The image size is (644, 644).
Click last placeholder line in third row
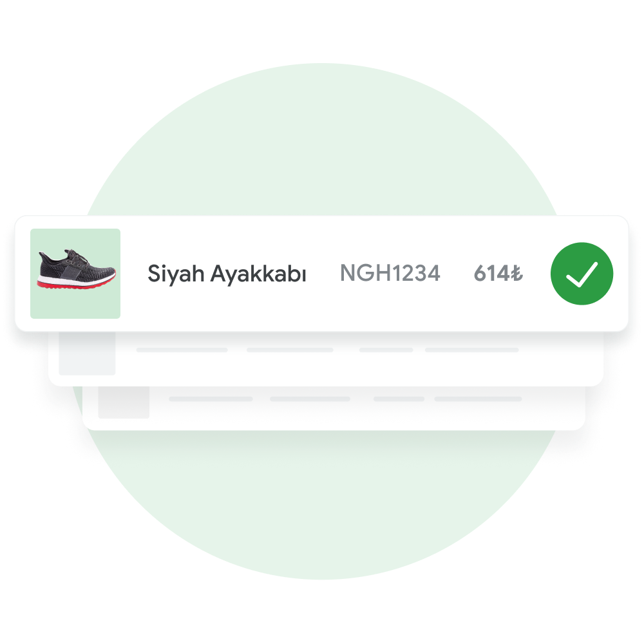pos(478,399)
